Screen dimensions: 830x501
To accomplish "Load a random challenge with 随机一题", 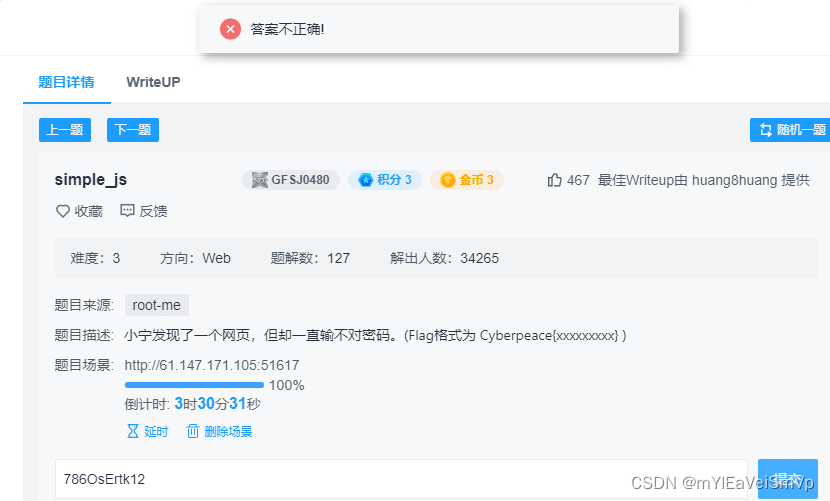I will [790, 130].
